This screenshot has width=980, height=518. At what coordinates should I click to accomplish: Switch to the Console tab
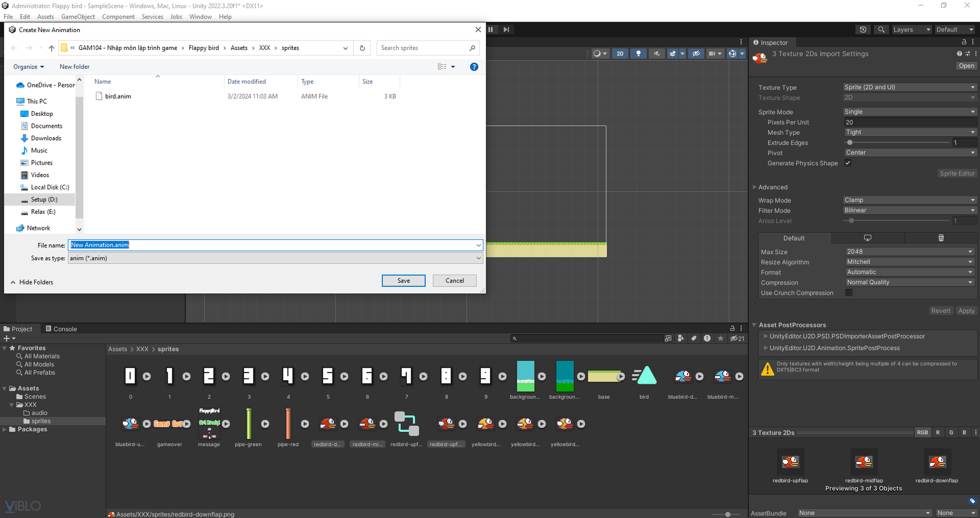click(61, 329)
